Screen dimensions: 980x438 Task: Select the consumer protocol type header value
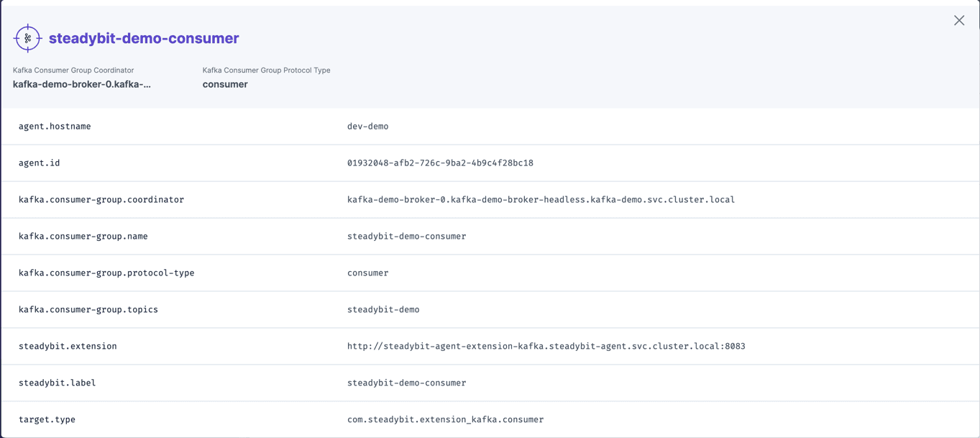coord(225,83)
